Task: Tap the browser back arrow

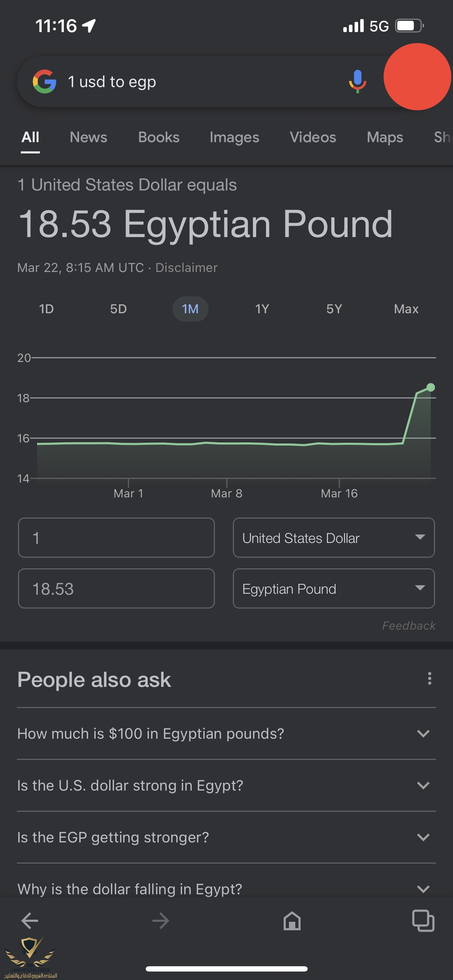Action: click(x=30, y=921)
